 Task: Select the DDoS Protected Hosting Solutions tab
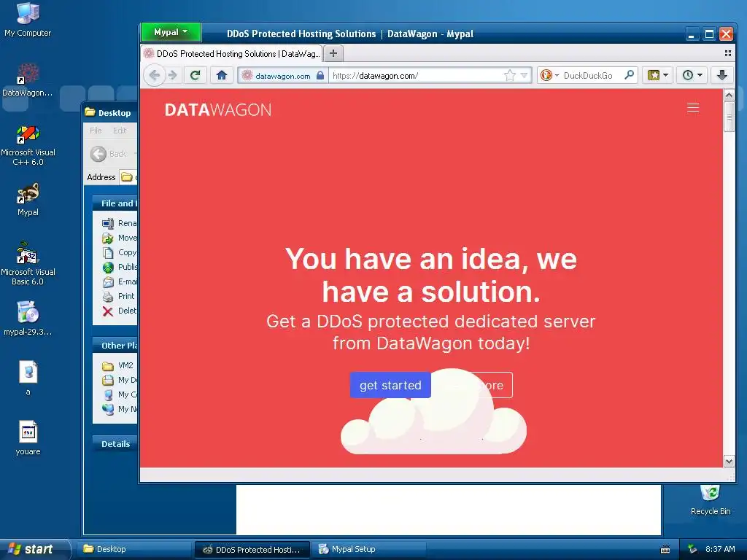(x=231, y=53)
